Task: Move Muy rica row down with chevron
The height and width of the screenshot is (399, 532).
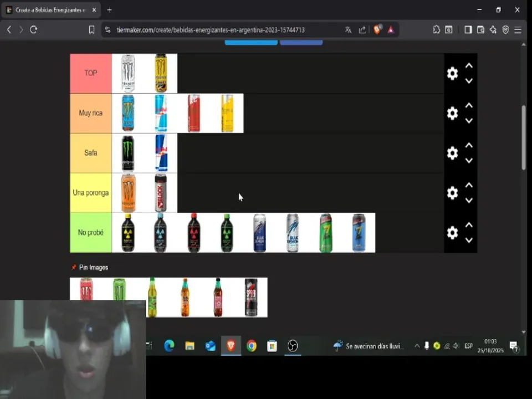Action: pos(469,120)
